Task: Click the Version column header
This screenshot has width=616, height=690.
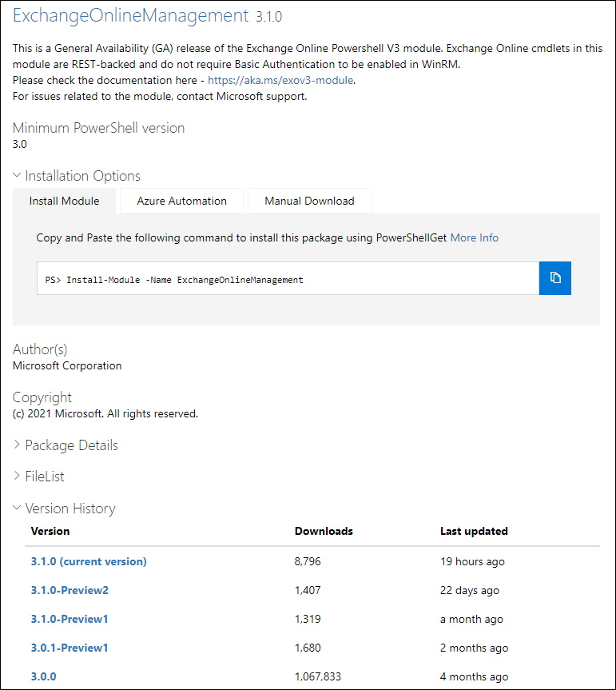Action: pyautogui.click(x=50, y=531)
